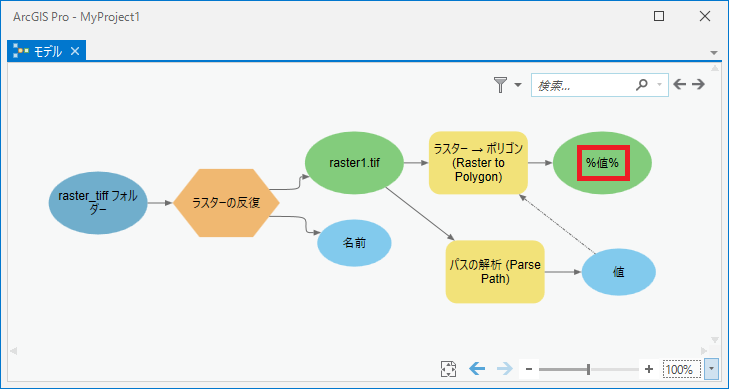
Task: Zoom in with the plus button
Action: click(649, 369)
